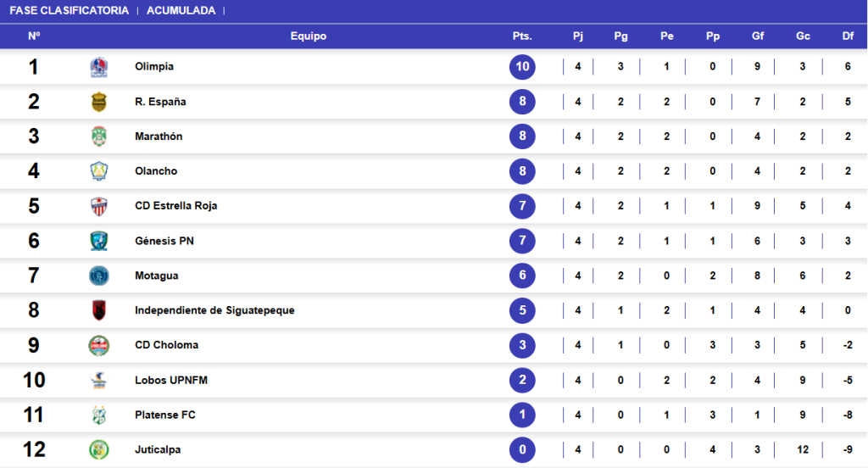Sort by the Equipo column header
The width and height of the screenshot is (868, 468).
pyautogui.click(x=309, y=36)
